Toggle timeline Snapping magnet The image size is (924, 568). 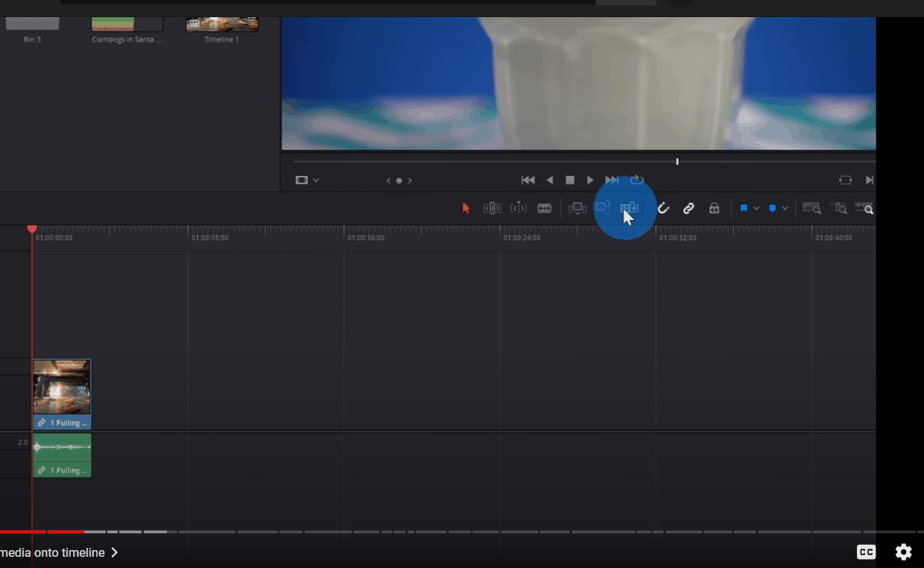pyautogui.click(x=663, y=209)
